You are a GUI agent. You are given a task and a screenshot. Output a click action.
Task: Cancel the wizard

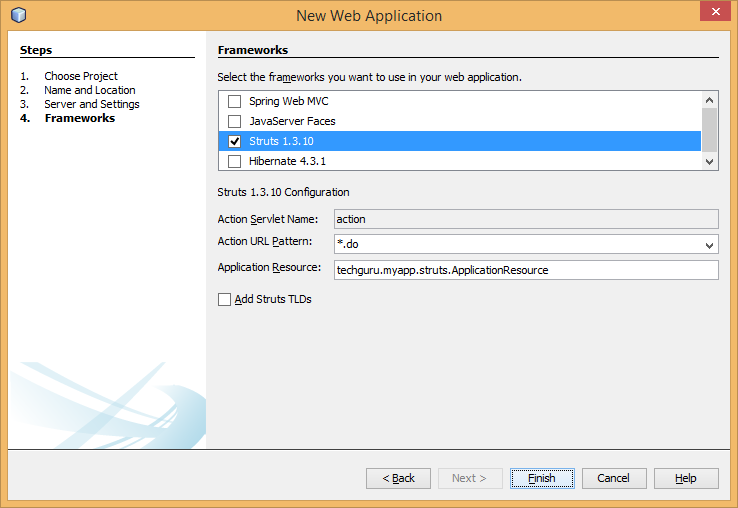pyautogui.click(x=614, y=478)
